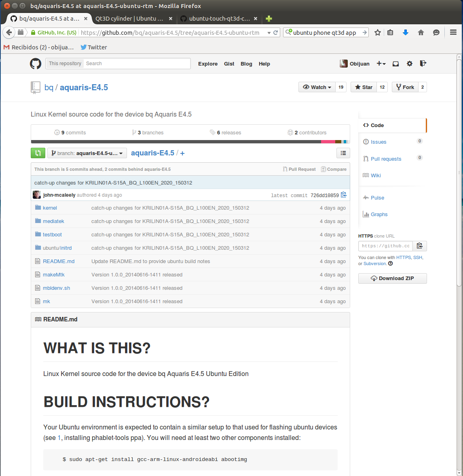Copy the latest commit SHA to clipboard

click(x=344, y=195)
